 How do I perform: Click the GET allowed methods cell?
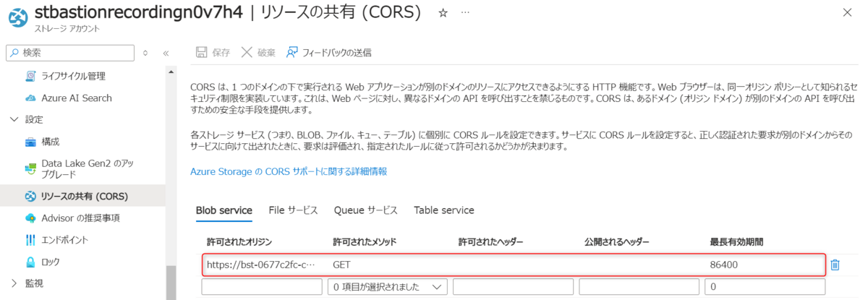click(x=341, y=265)
